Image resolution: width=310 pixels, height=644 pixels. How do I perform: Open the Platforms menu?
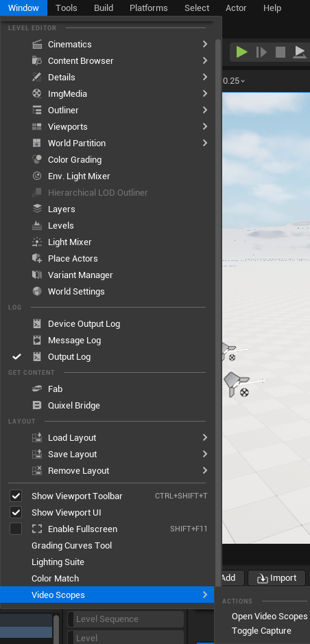[148, 8]
